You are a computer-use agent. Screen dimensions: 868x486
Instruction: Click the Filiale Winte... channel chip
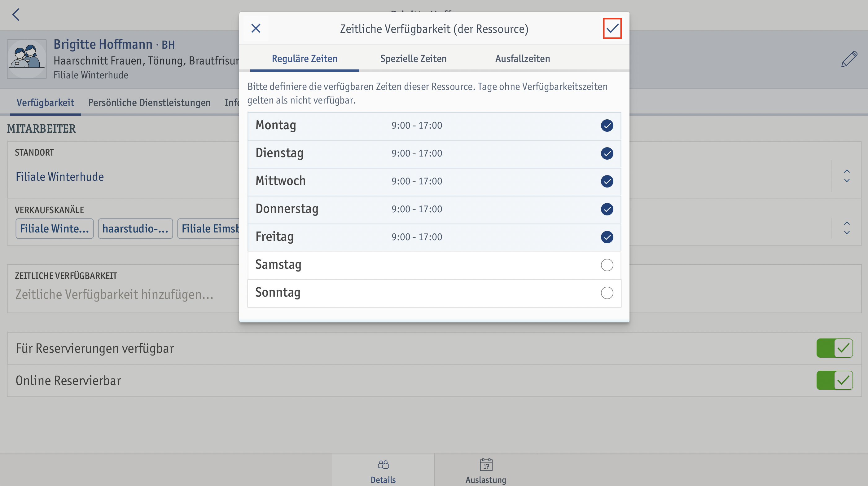55,228
